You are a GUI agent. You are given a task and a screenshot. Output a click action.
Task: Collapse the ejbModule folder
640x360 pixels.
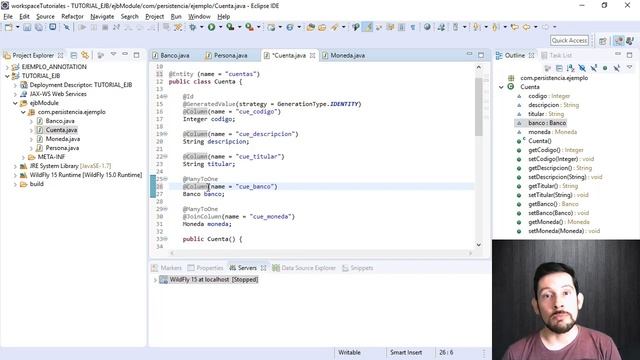point(15,103)
